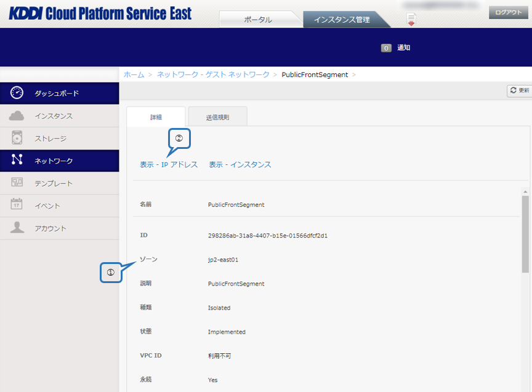Screen dimensions: 532x392
Task: Switch to the 送信規則 tab
Action: (x=217, y=117)
